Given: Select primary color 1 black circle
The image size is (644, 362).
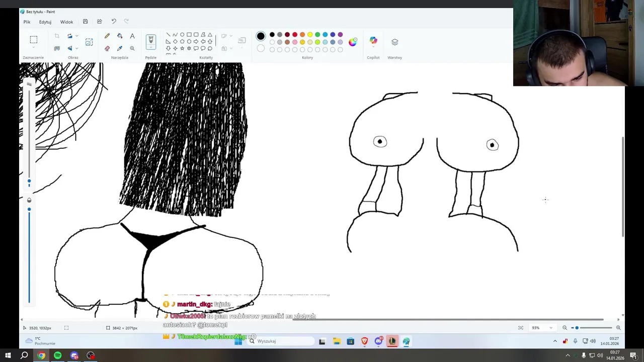Looking at the screenshot, I should 261,36.
